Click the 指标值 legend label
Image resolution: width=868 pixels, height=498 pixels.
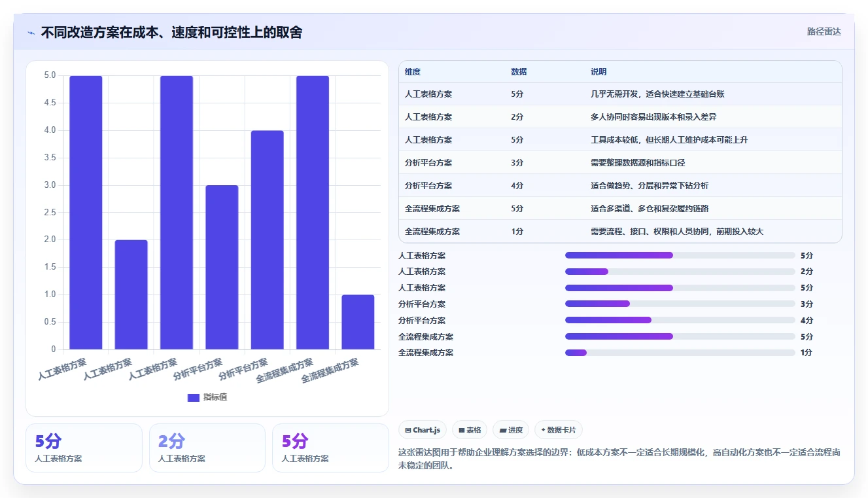tap(215, 398)
